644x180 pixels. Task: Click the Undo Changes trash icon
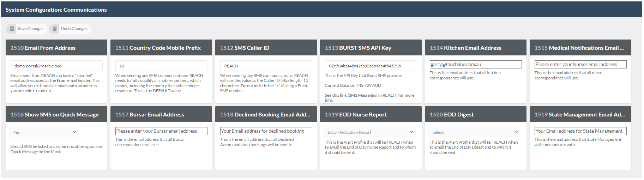coord(55,29)
